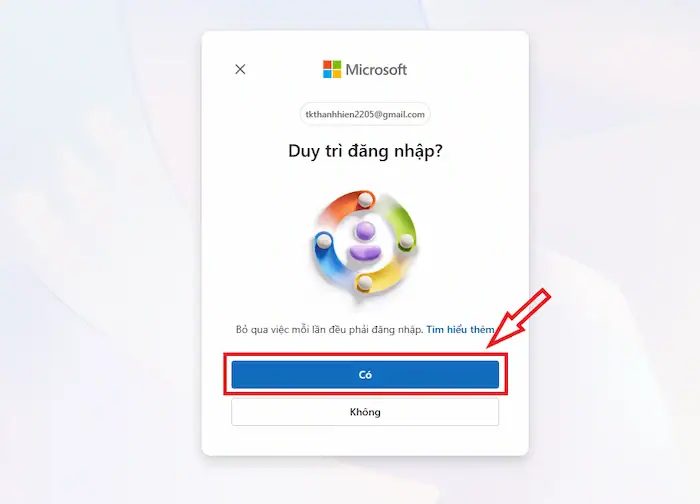Click the yellow arc of the illustration
Image resolution: width=700 pixels, height=504 pixels.
click(x=383, y=278)
